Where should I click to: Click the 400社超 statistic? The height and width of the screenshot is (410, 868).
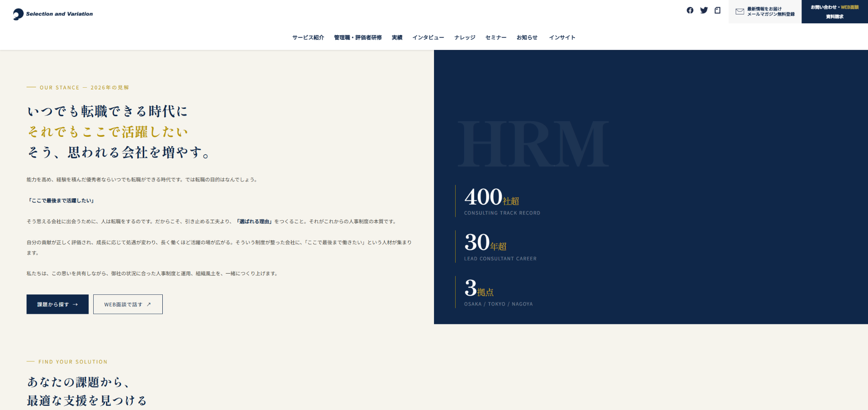click(492, 197)
